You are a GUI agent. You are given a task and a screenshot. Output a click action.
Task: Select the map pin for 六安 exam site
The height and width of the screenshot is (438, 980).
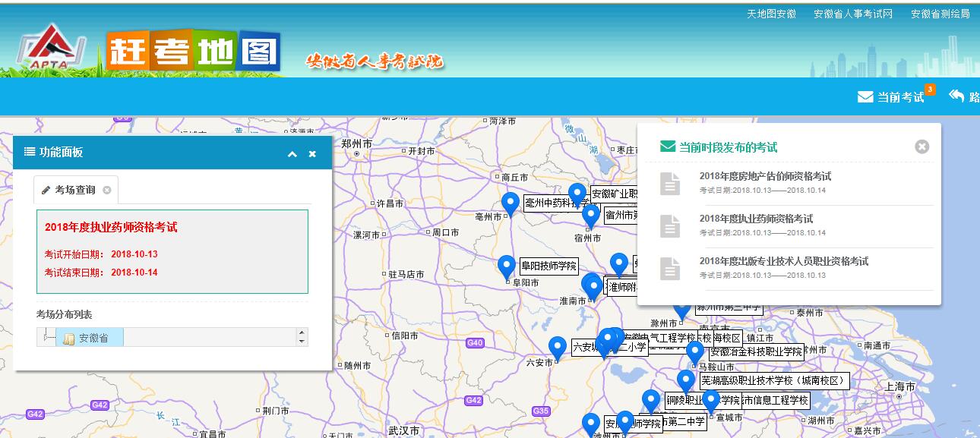[558, 348]
